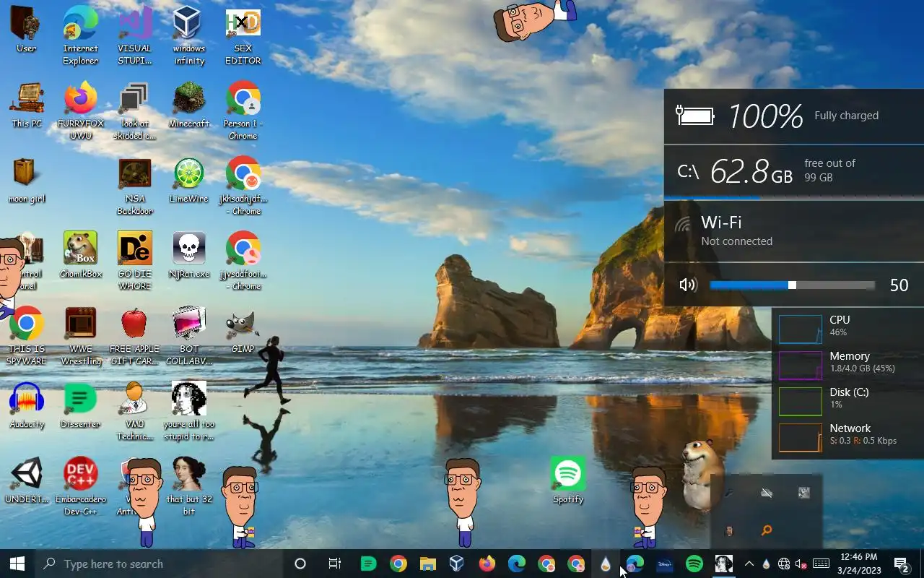Collapse the hidden icons chevron in the tray
This screenshot has height=578, width=924.
coord(749,564)
